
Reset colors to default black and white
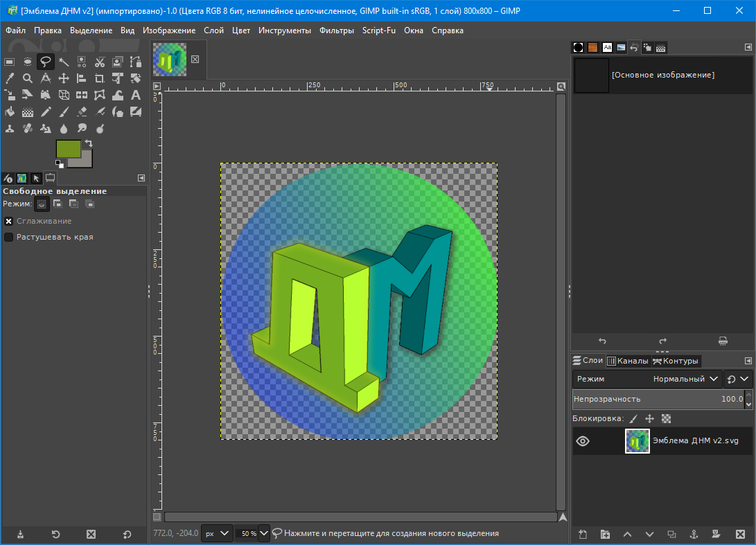click(x=60, y=164)
